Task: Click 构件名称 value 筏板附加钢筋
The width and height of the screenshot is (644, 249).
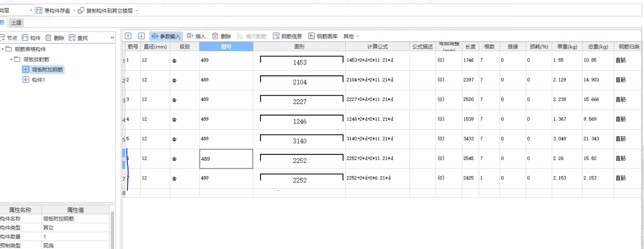Action: click(75, 219)
